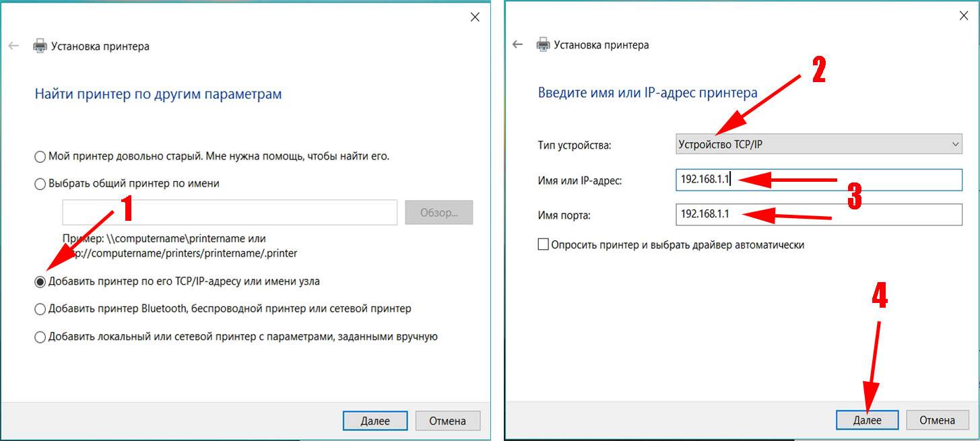Click printer icon in right dialog title
This screenshot has height=441, width=980.
543,45
